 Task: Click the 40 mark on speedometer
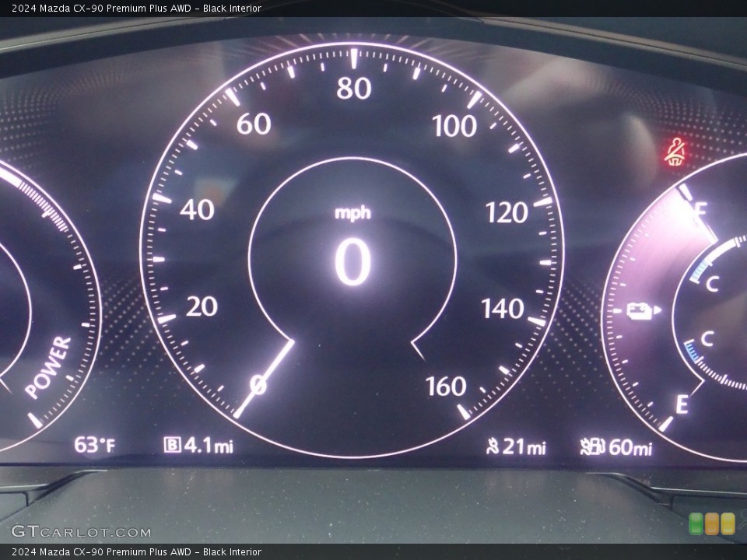click(x=197, y=209)
